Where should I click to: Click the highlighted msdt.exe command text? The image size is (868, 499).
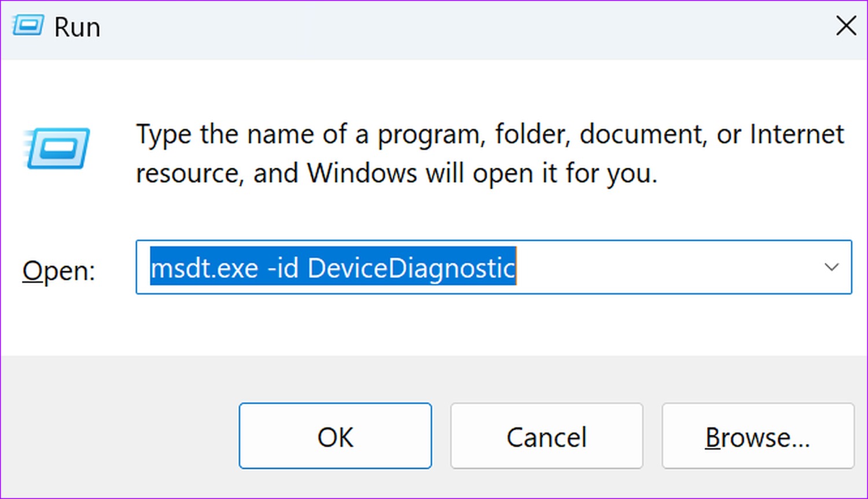pyautogui.click(x=333, y=267)
